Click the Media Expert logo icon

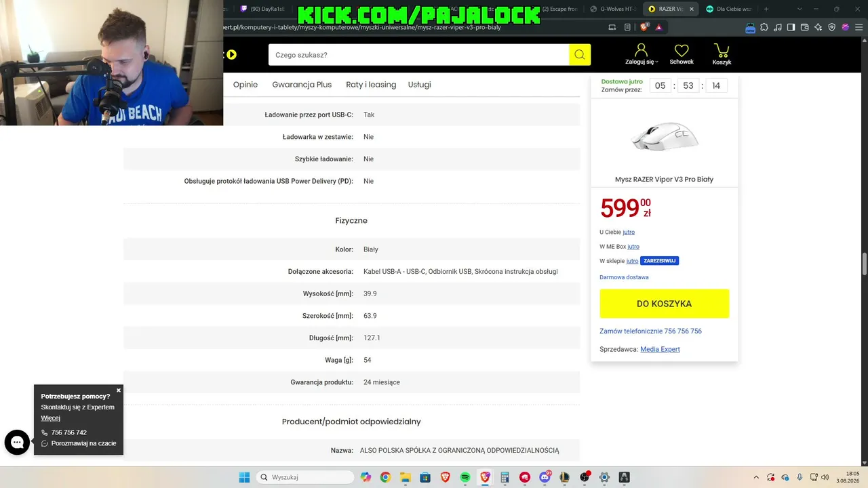pos(232,55)
